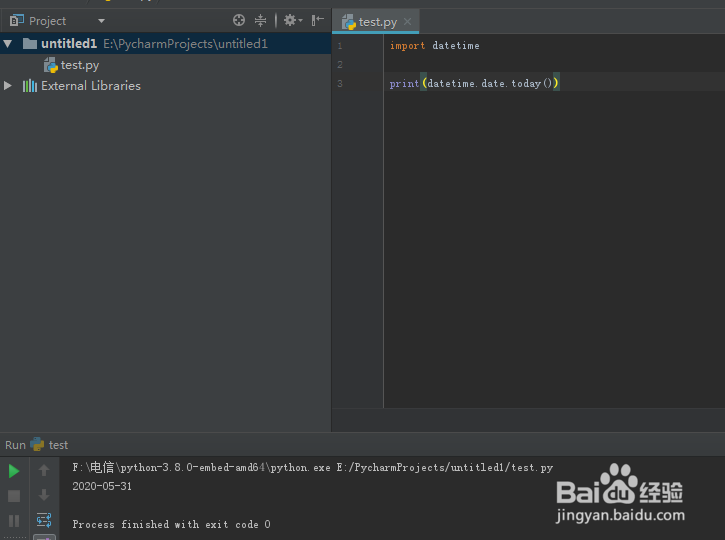This screenshot has width=725, height=540.
Task: Click the External Libraries bars icon
Action: [x=30, y=86]
